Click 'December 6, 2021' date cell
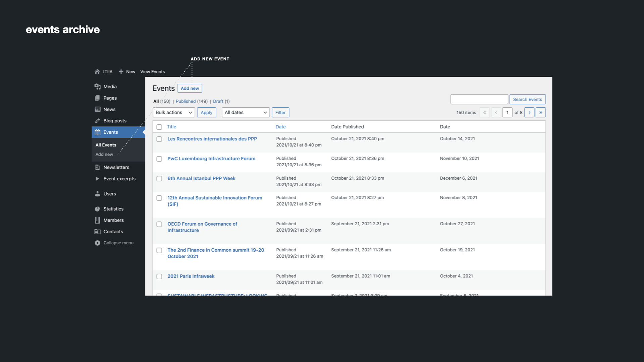This screenshot has width=644, height=362. pos(459,178)
